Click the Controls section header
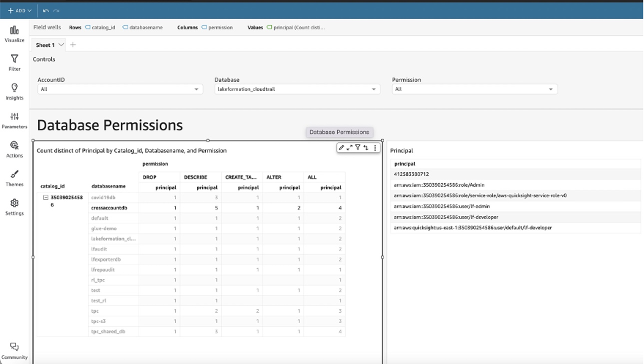The image size is (644, 364). coord(44,59)
